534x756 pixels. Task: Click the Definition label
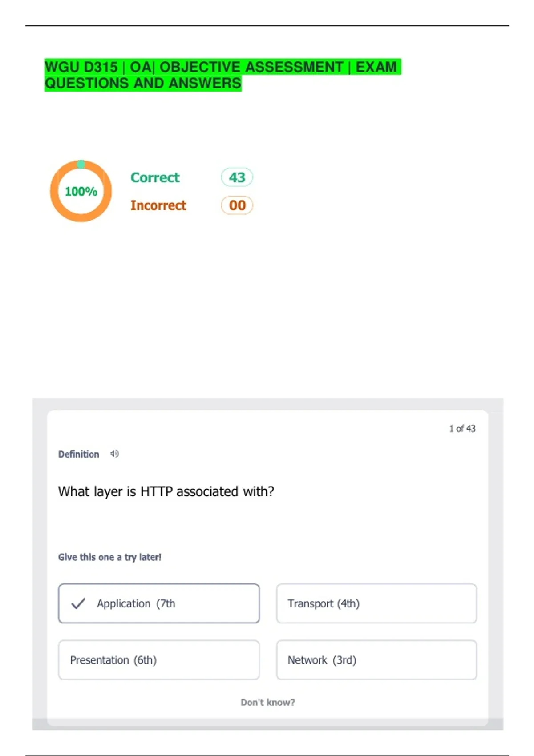coord(79,454)
